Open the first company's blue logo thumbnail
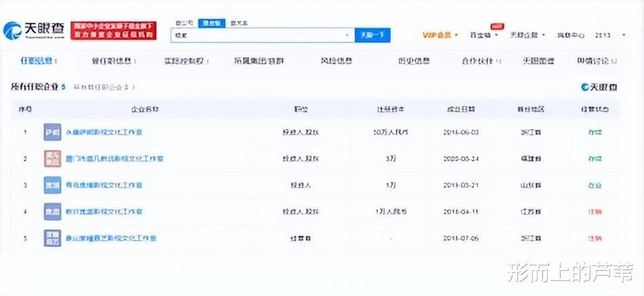 52,132
